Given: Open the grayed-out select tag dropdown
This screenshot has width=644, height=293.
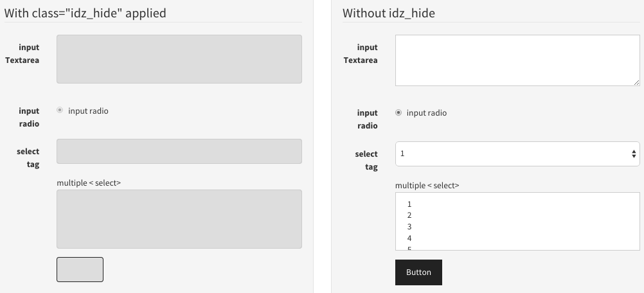Looking at the screenshot, I should point(179,152).
